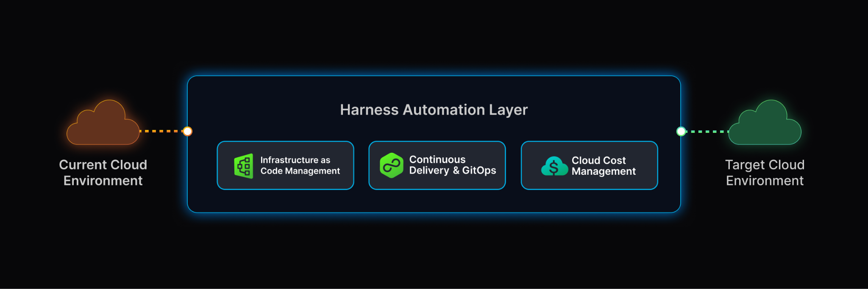
Task: Click the 'Continuous Delivery & GitOps' text
Action: (452, 165)
